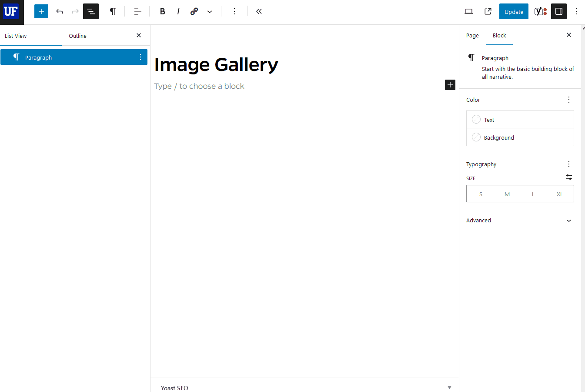Switch to the Outline tab
The width and height of the screenshot is (585, 392).
[x=77, y=36]
